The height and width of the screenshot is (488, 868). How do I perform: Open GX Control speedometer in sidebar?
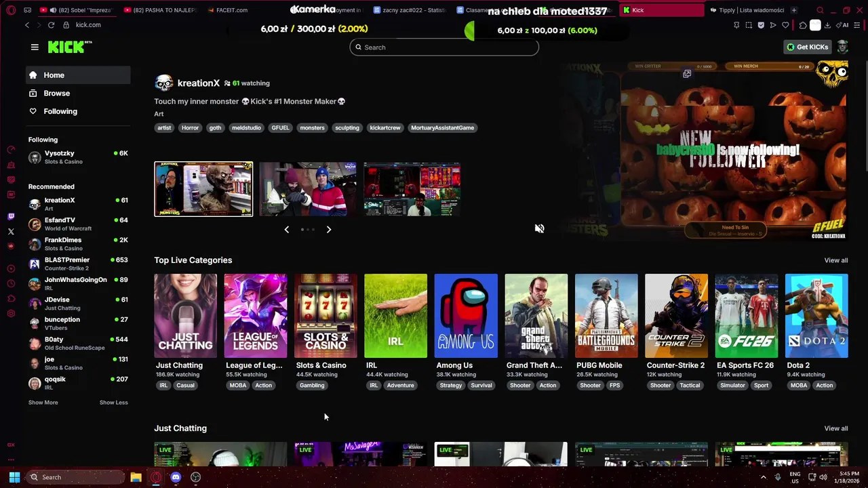coord(11,150)
